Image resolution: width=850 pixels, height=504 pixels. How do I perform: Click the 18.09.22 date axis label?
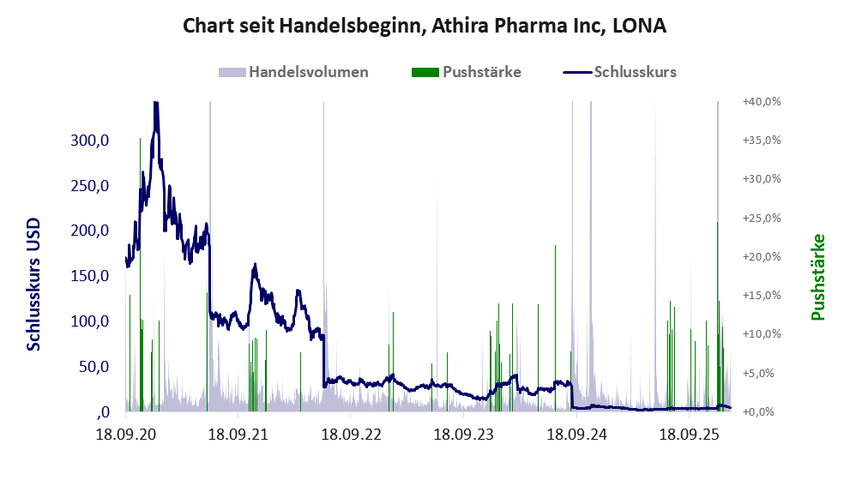tap(351, 435)
